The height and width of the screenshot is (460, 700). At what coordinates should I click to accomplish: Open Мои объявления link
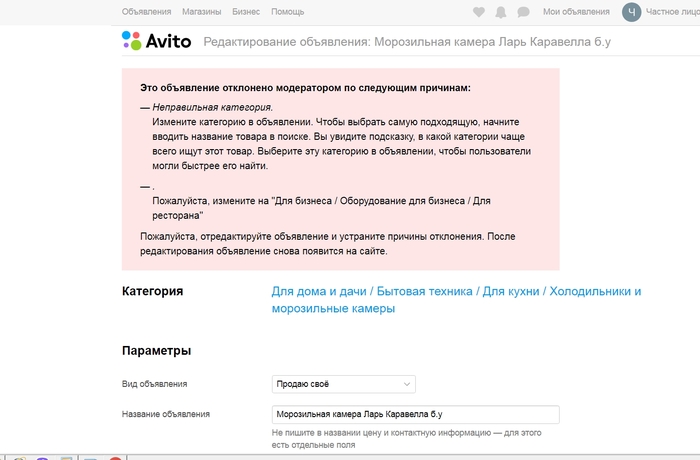576,12
